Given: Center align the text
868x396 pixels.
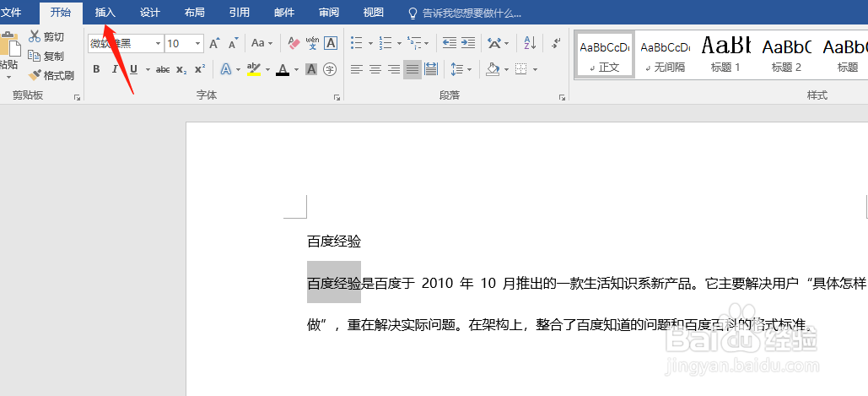Looking at the screenshot, I should (375, 69).
